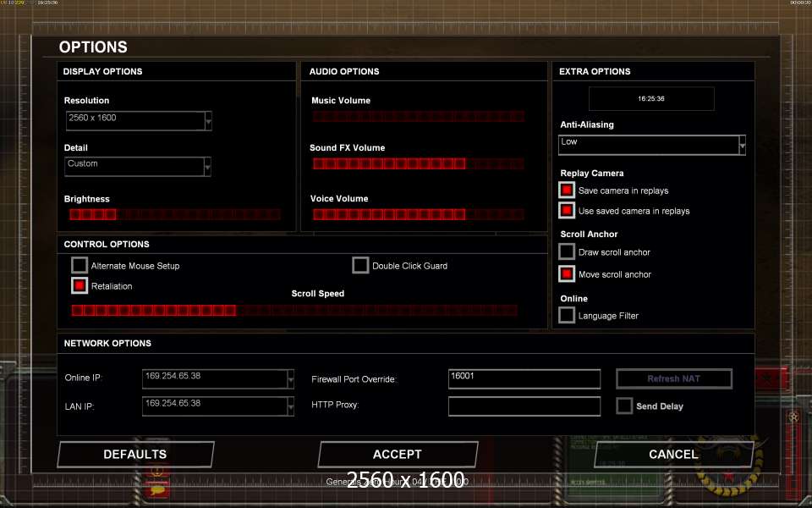Uncheck Save camera in replays
The height and width of the screenshot is (508, 812).
coord(567,190)
